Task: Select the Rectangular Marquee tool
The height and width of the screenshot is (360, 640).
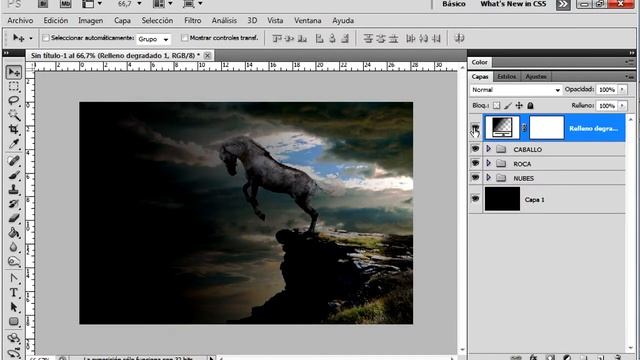Action: pos(14,87)
